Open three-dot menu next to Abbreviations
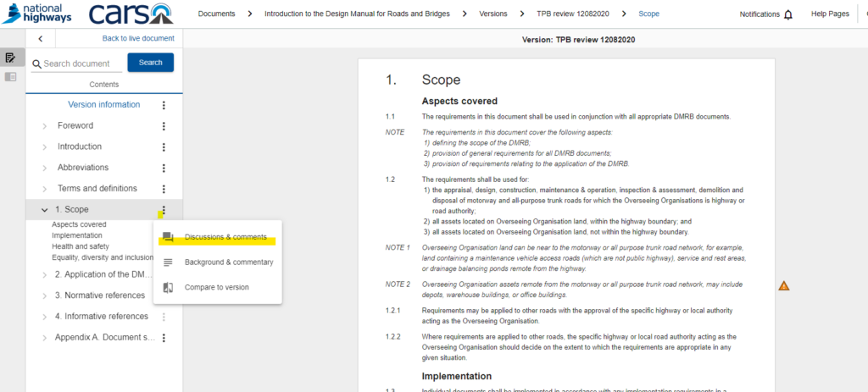The height and width of the screenshot is (392, 868). [x=164, y=168]
